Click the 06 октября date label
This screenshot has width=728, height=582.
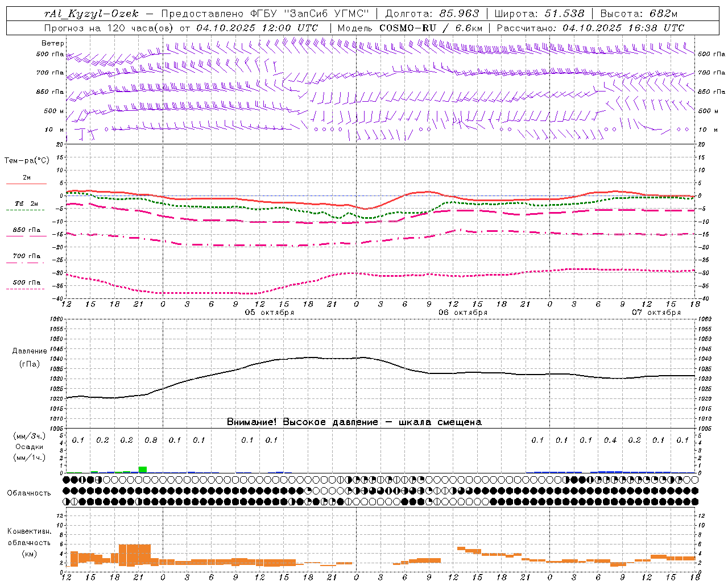463,313
